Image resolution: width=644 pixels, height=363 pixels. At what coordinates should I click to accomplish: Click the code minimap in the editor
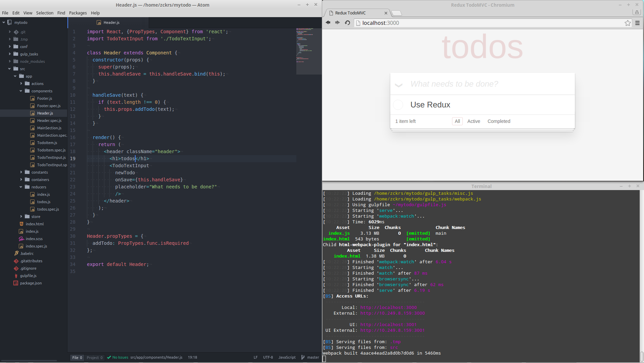pyautogui.click(x=308, y=50)
